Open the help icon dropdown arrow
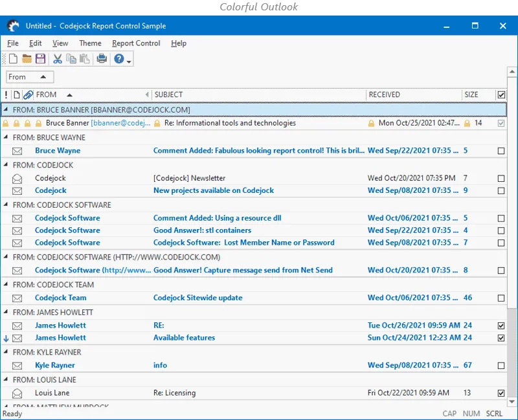This screenshot has width=518, height=420. (x=129, y=61)
